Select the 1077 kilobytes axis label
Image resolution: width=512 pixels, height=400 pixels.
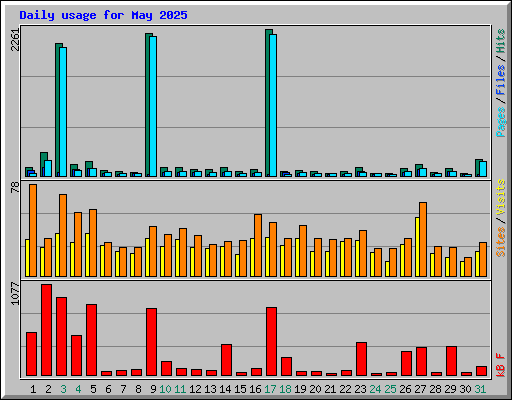[15, 294]
